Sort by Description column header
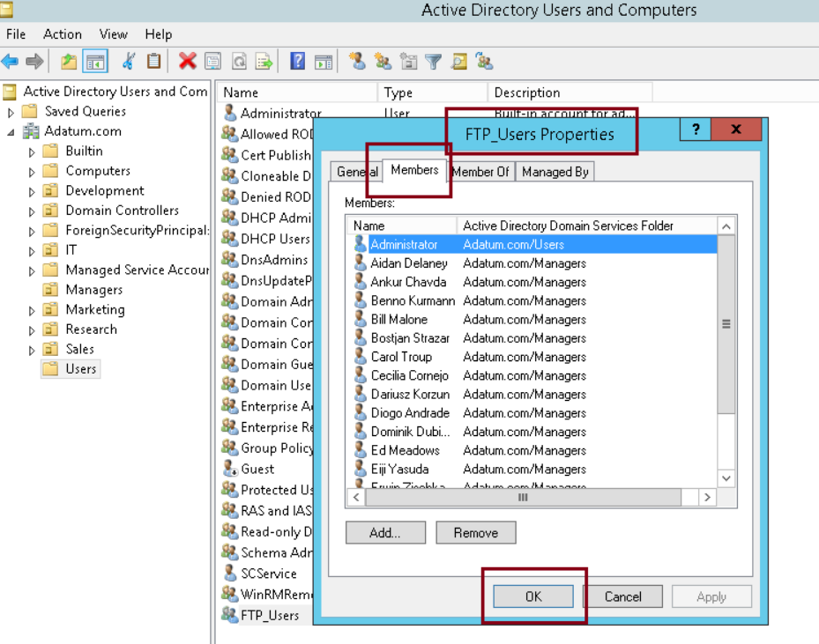819x644 pixels. 570,93
